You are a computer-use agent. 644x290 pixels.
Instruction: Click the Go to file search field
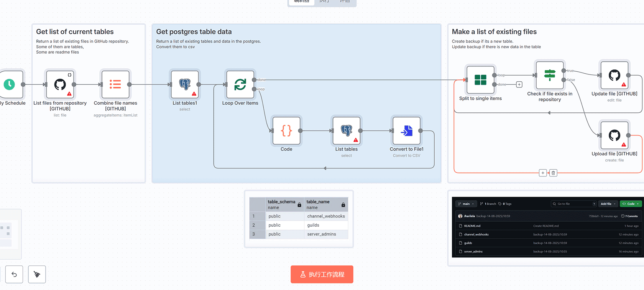pos(573,204)
